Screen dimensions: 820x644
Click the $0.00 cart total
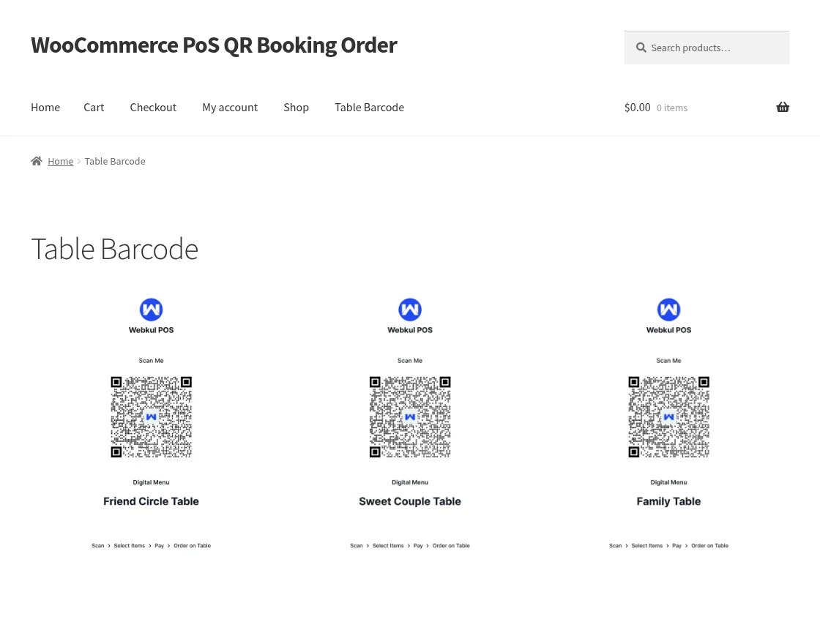[637, 107]
